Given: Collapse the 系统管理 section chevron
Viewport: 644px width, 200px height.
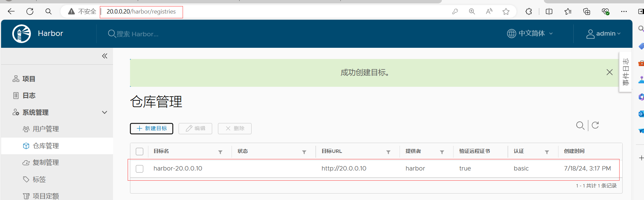Looking at the screenshot, I should 105,112.
